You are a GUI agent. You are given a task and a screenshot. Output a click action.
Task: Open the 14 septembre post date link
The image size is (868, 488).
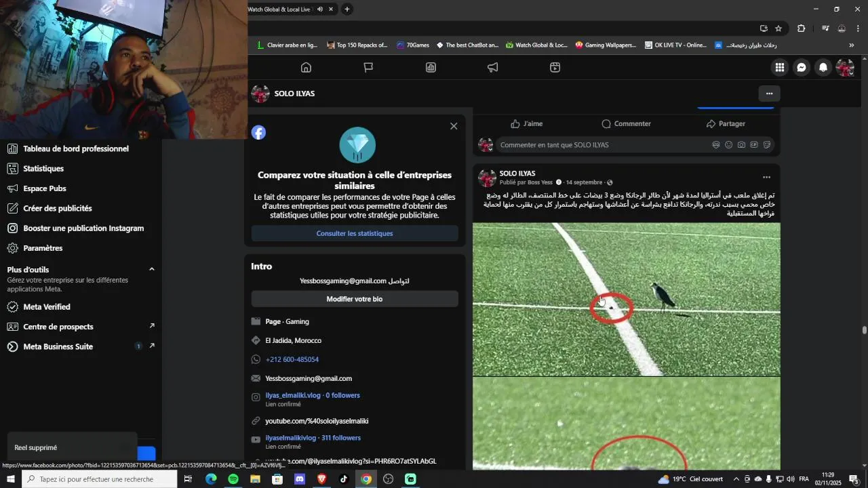click(x=584, y=182)
